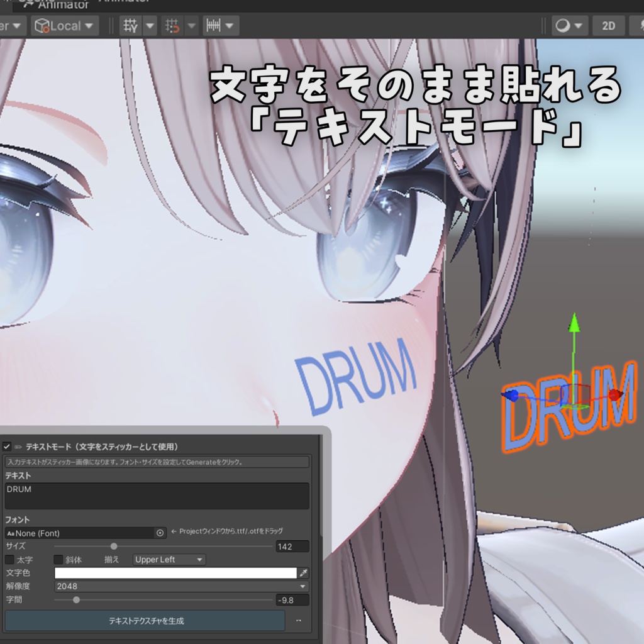This screenshot has height=644, width=644.
Task: Expand grid snapping options arrow
Action: tap(191, 26)
